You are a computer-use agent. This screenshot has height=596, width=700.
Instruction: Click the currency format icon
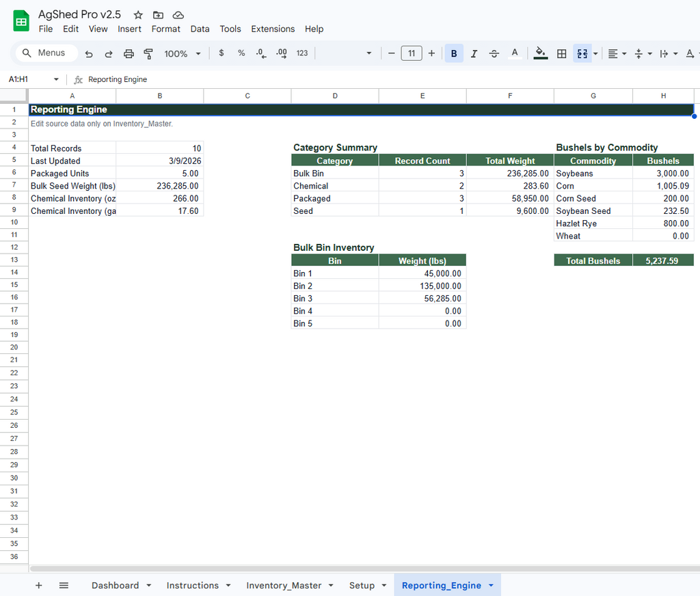pos(221,53)
